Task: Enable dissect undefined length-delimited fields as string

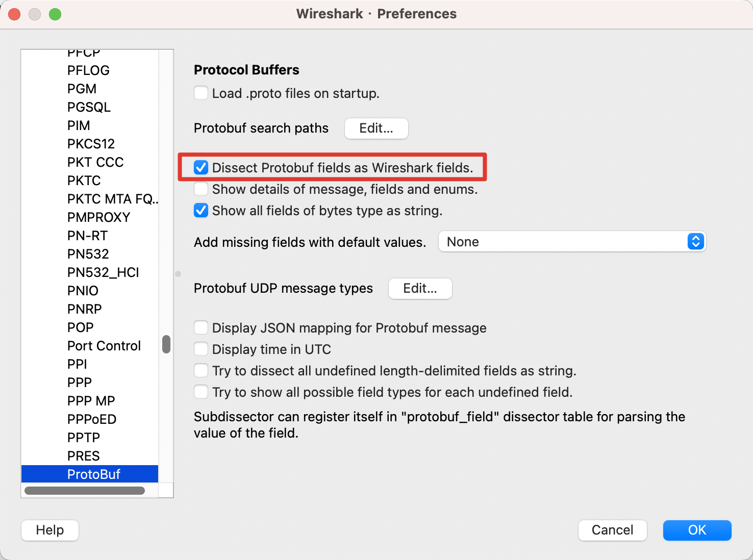Action: click(x=201, y=370)
